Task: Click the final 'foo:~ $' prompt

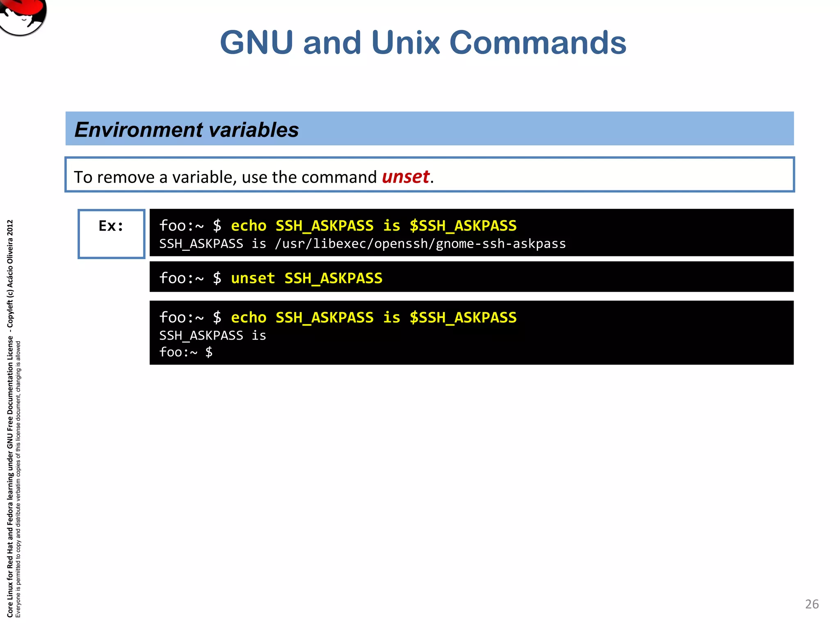Action: pyautogui.click(x=186, y=352)
